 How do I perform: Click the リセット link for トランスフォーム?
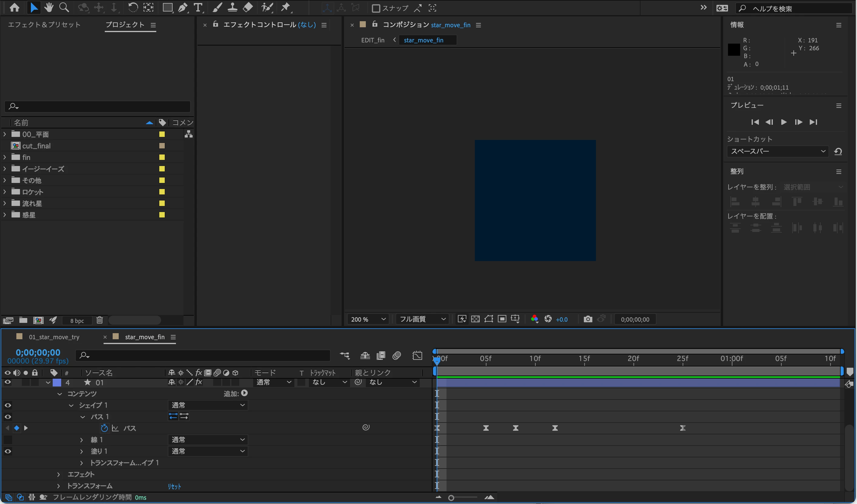pyautogui.click(x=174, y=486)
